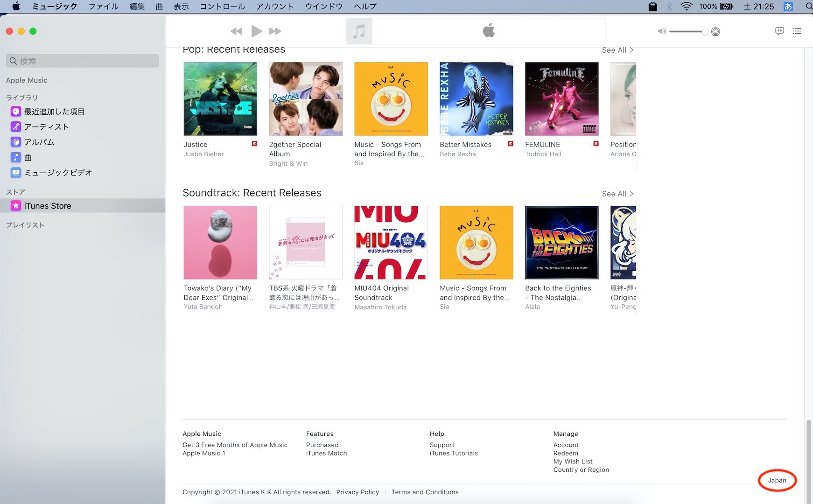Image resolution: width=813 pixels, height=504 pixels.
Task: Click the Todrick Hall artist name
Action: [543, 154]
